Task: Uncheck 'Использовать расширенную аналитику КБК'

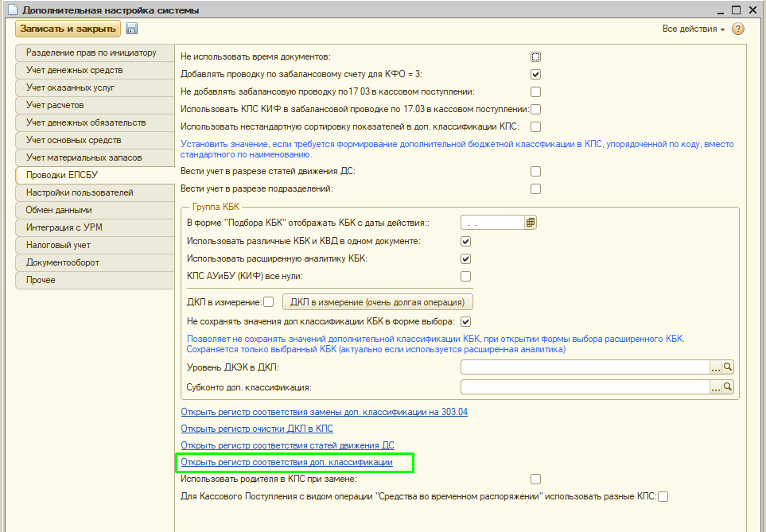Action: click(466, 258)
